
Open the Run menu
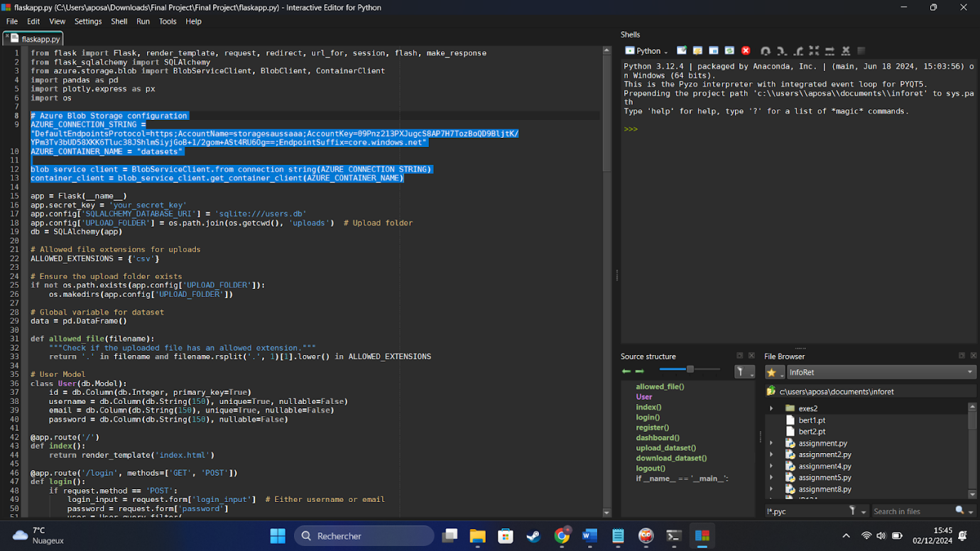[143, 21]
